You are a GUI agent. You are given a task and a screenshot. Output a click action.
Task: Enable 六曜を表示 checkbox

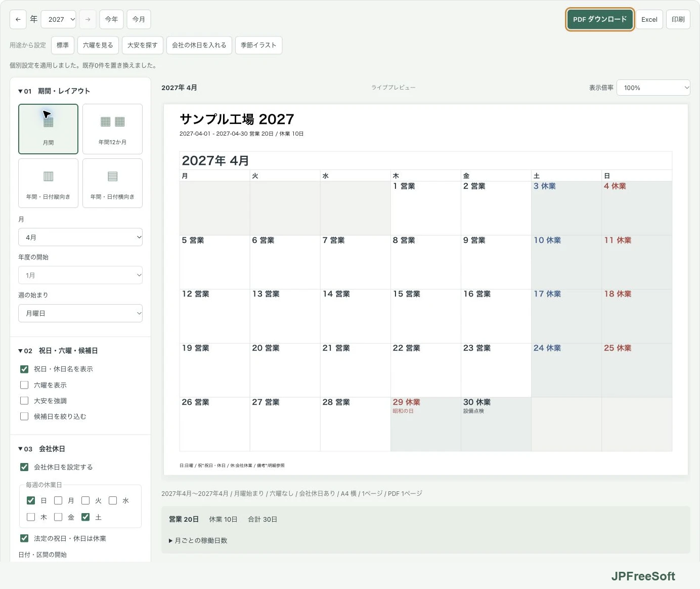pos(24,385)
